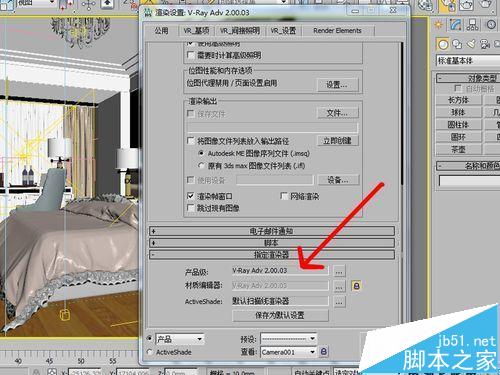
Task: Switch to the VR_基项 tab
Action: coord(196,31)
